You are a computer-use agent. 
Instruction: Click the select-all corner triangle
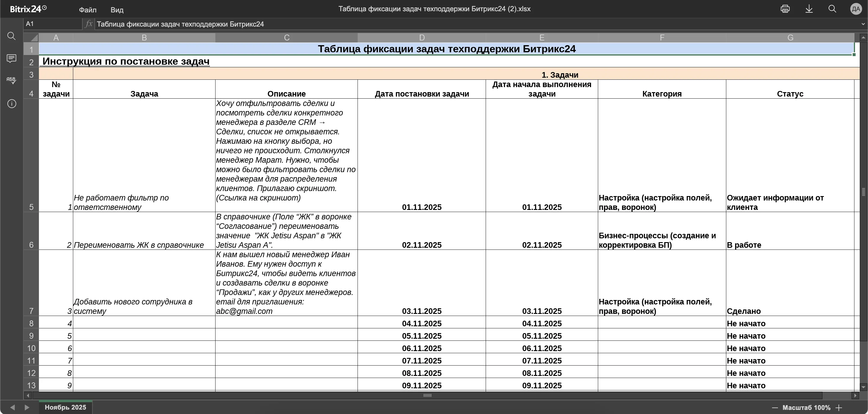pyautogui.click(x=31, y=38)
